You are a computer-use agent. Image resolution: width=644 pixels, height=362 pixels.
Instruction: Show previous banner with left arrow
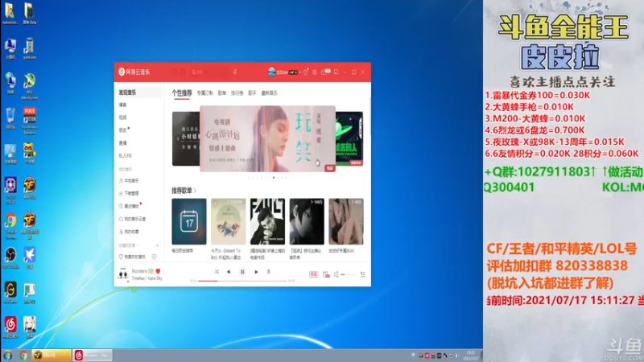[x=178, y=138]
